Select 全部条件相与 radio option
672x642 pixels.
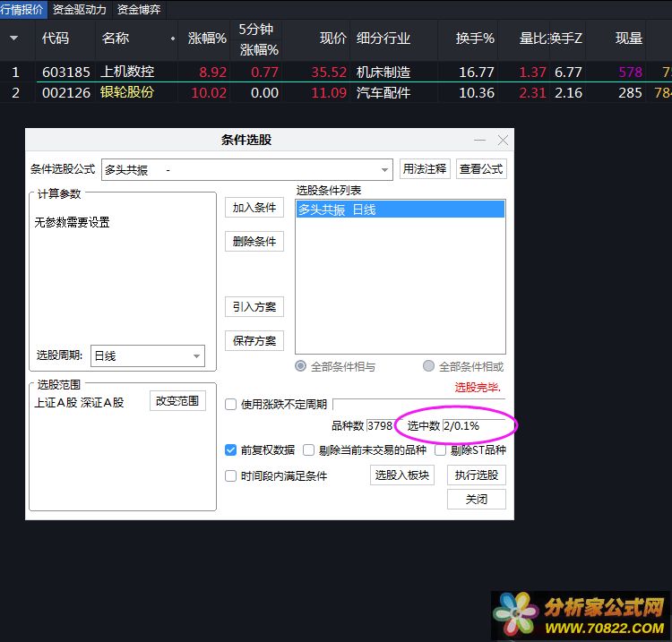tap(301, 366)
